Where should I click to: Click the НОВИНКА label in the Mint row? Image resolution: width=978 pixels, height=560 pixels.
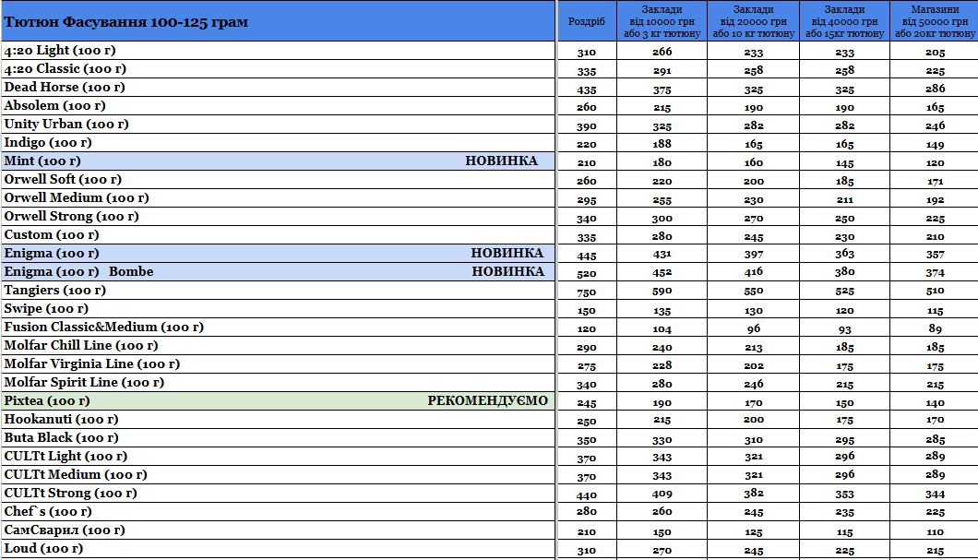(501, 161)
